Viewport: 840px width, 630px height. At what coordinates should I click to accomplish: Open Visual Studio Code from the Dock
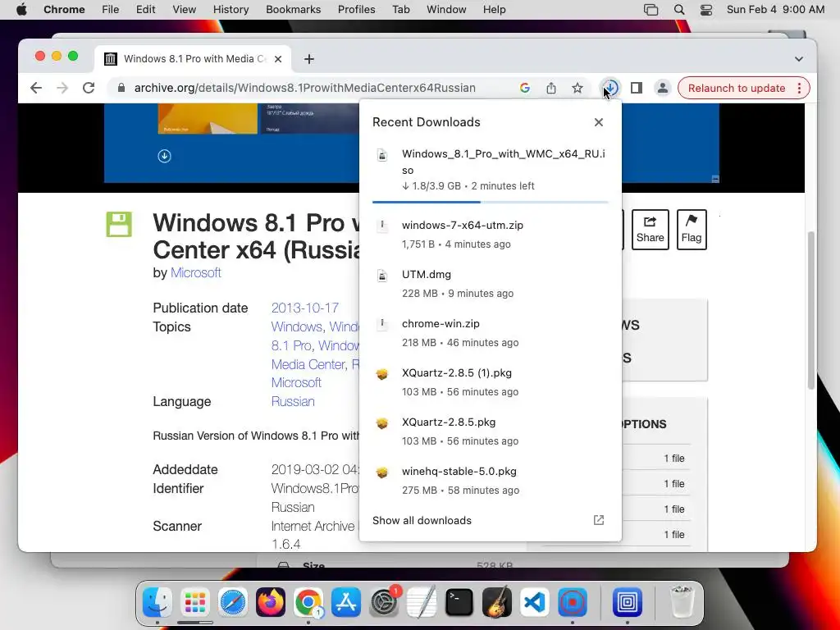(535, 602)
